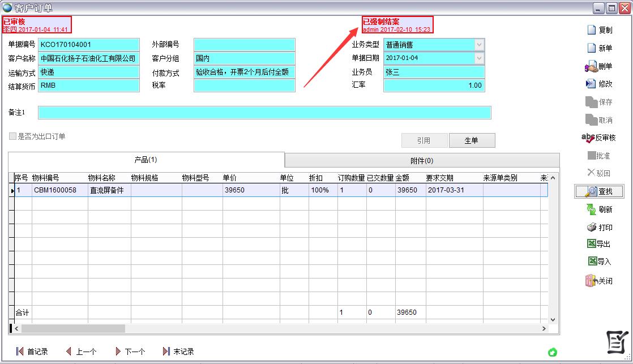This screenshot has height=364, width=633.
Task: Expand the 业务类型 dropdown
Action: 479,45
